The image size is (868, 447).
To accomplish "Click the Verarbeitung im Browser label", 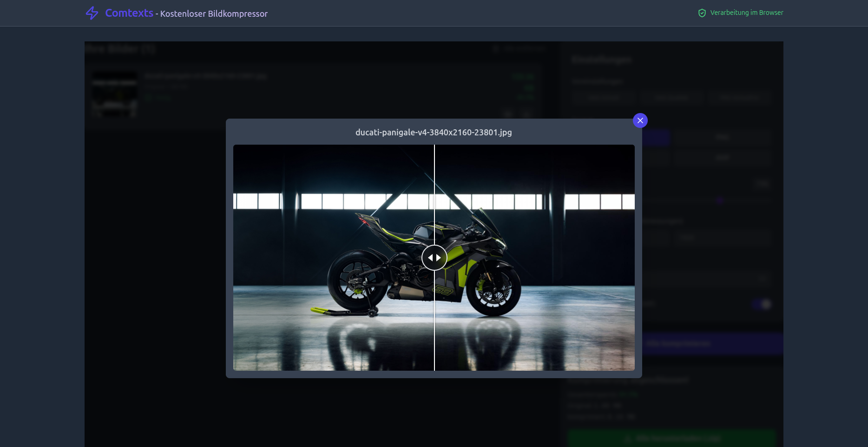I will 747,13.
